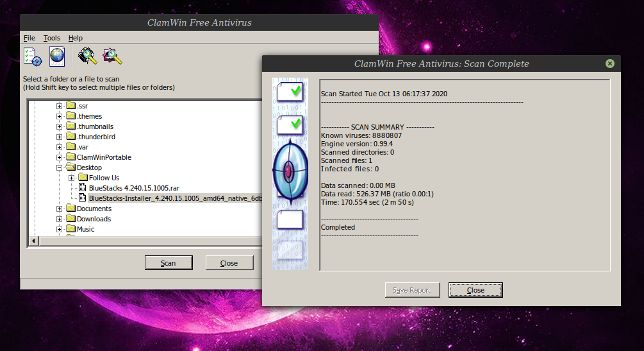Select the .thunderbird folder icon
This screenshot has width=644, height=351.
pos(70,136)
